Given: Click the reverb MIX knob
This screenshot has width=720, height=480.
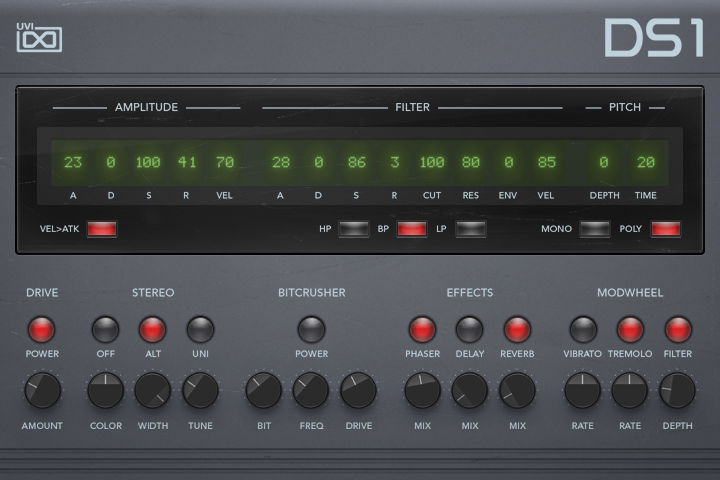Looking at the screenshot, I should point(517,390).
